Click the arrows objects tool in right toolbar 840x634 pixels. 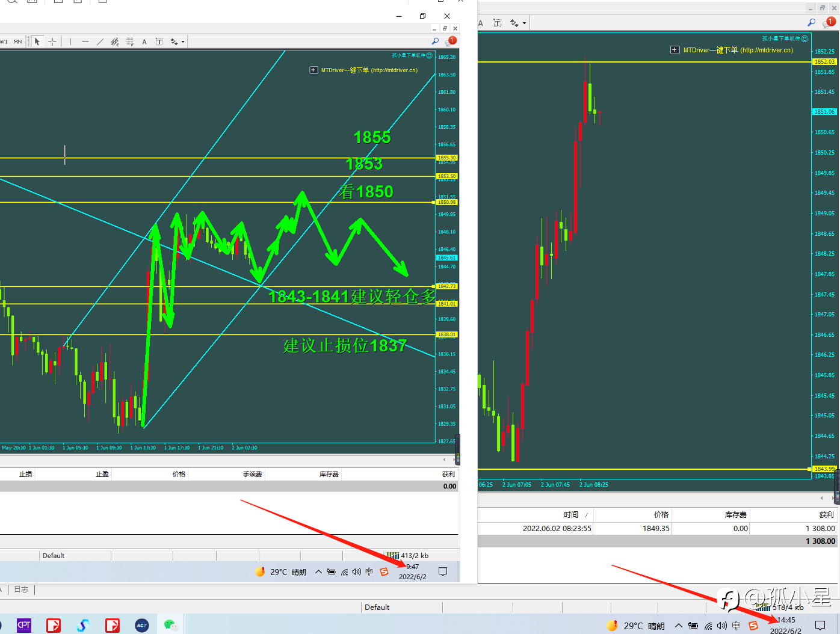(514, 23)
